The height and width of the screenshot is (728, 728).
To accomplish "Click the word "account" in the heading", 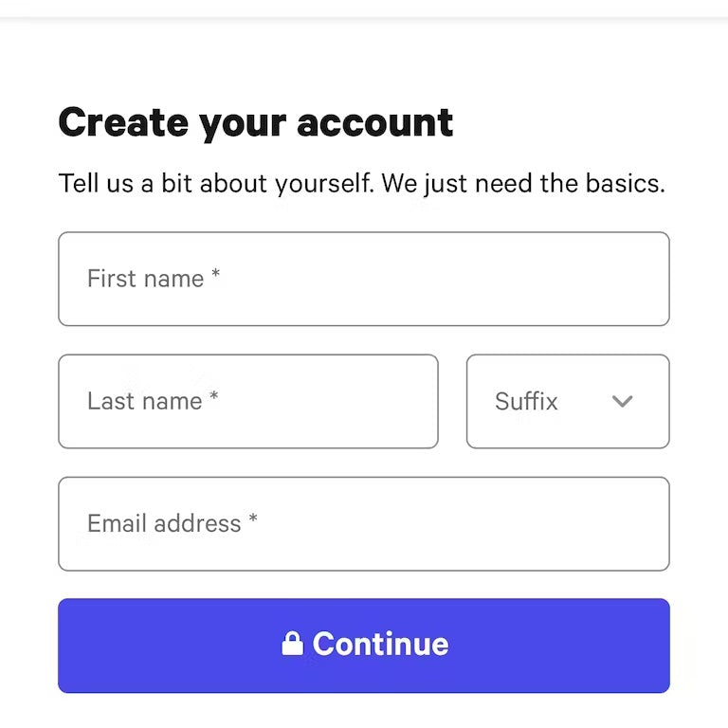I will click(375, 122).
